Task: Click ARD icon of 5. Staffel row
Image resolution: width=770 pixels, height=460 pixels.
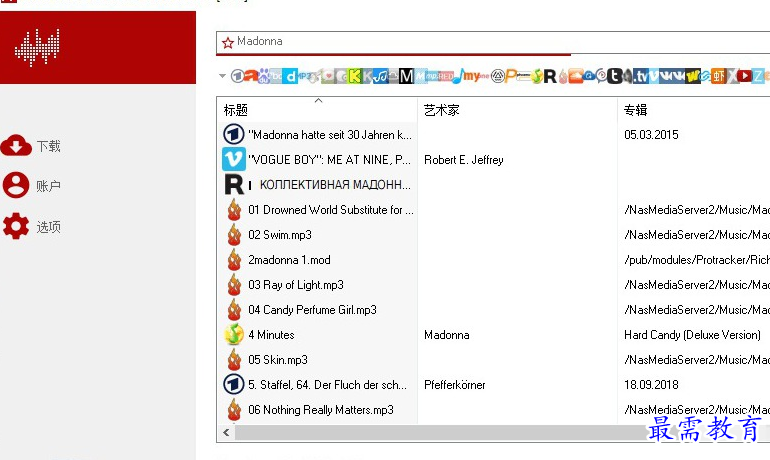Action: click(x=234, y=384)
